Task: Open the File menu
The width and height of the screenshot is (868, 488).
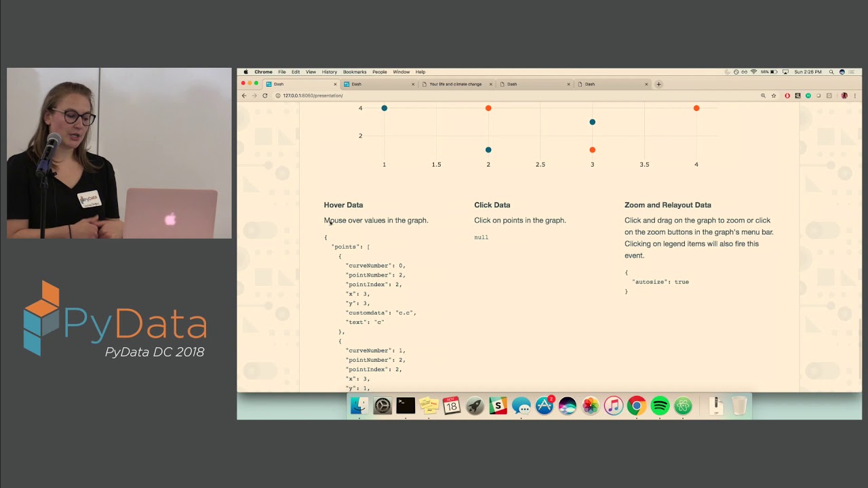Action: tap(281, 72)
